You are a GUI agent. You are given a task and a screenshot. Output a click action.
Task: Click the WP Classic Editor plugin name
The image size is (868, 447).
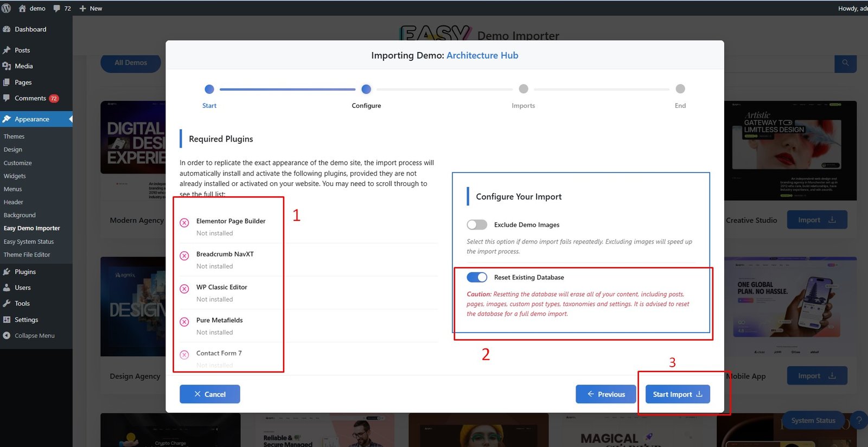coord(222,287)
